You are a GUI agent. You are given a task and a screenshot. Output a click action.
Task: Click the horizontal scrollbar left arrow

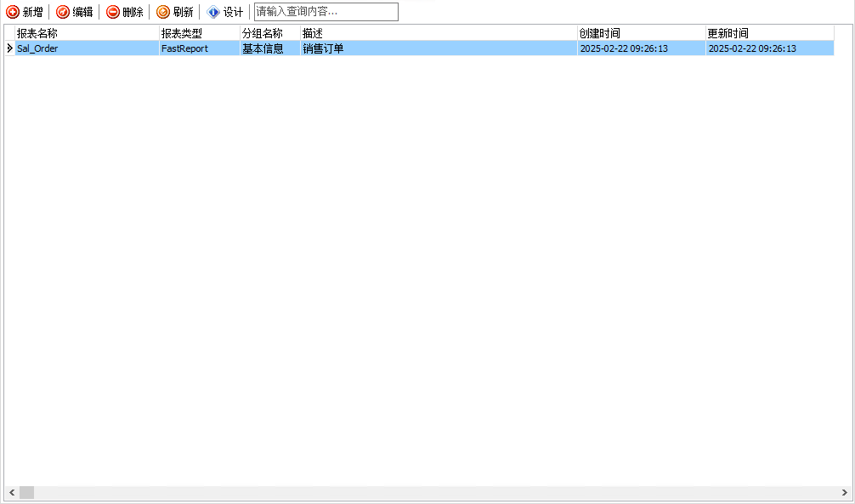point(12,493)
